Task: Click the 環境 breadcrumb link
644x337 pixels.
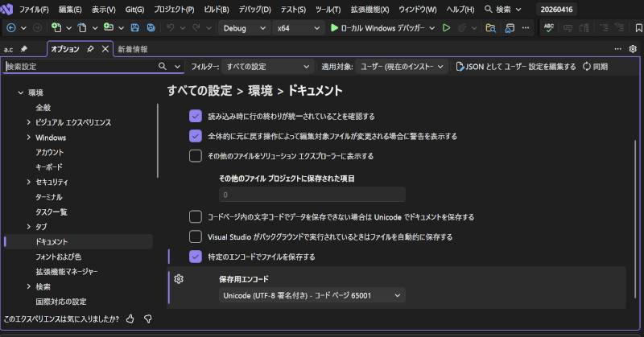Action: [x=260, y=90]
